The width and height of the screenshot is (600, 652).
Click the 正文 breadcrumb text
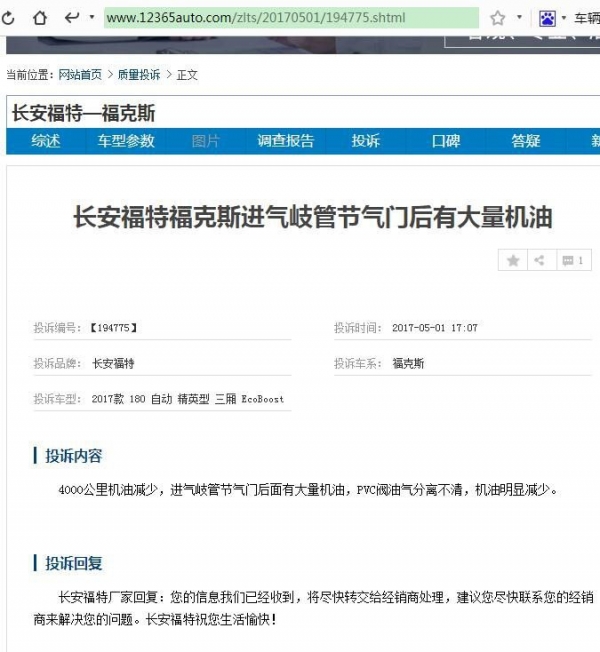pos(187,75)
